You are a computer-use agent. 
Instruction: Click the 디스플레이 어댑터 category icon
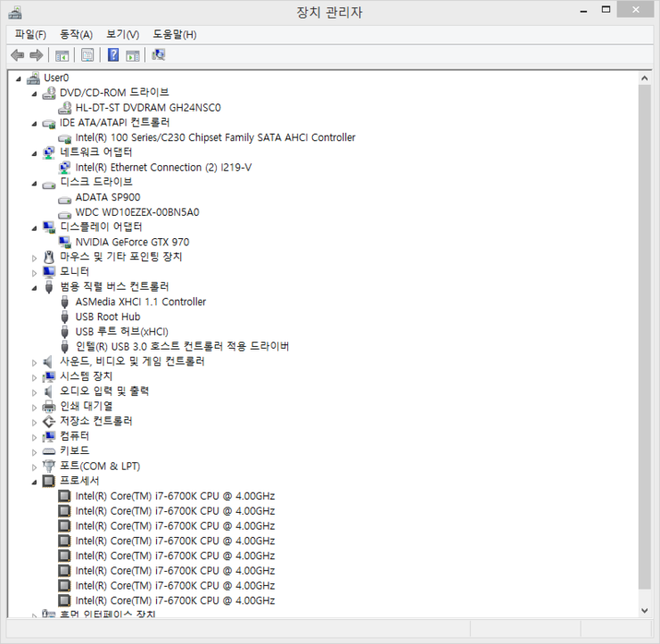(49, 227)
